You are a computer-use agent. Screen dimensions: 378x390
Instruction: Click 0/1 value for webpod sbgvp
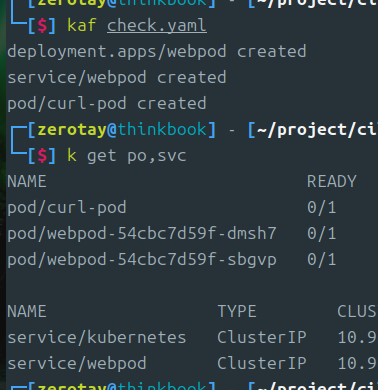321,260
